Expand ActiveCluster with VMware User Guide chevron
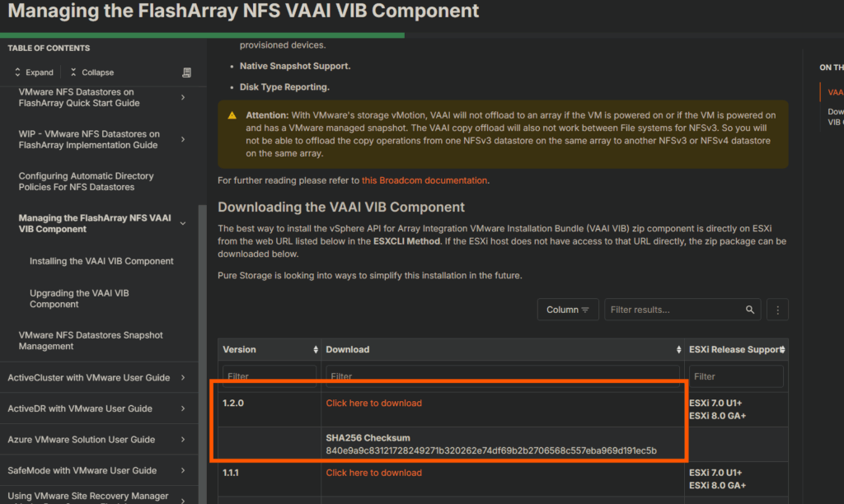 click(x=183, y=378)
